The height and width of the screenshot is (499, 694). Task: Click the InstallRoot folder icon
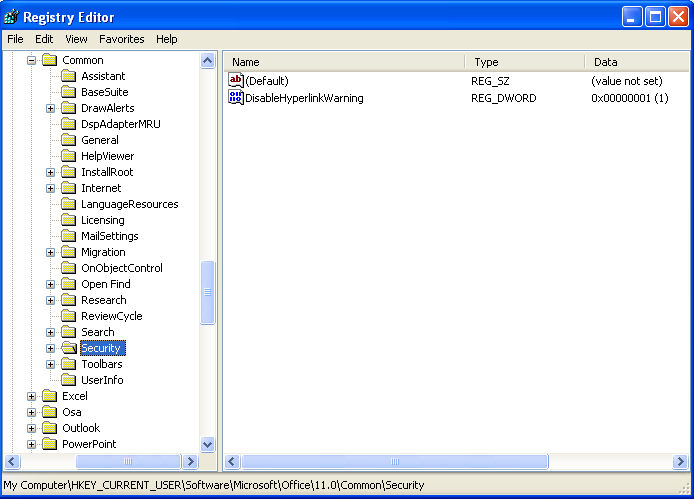coord(69,172)
